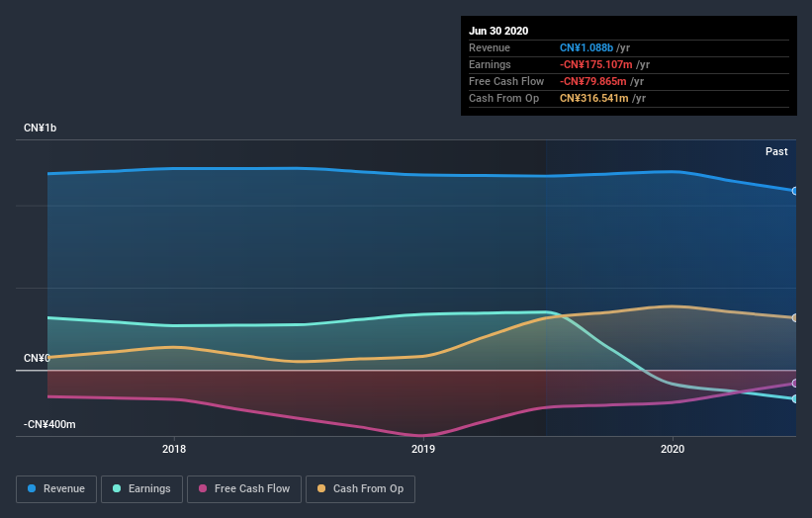Toggle the Revenue legend button

click(56, 489)
